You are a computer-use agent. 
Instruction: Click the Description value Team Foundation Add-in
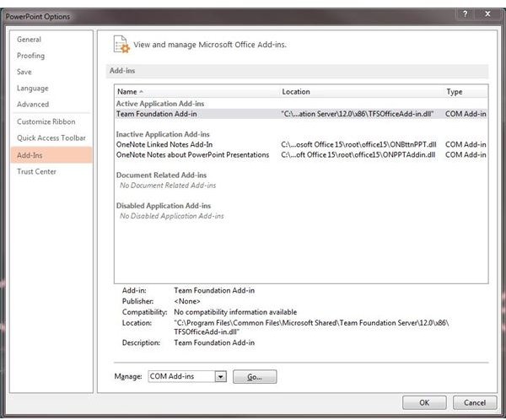tap(214, 342)
